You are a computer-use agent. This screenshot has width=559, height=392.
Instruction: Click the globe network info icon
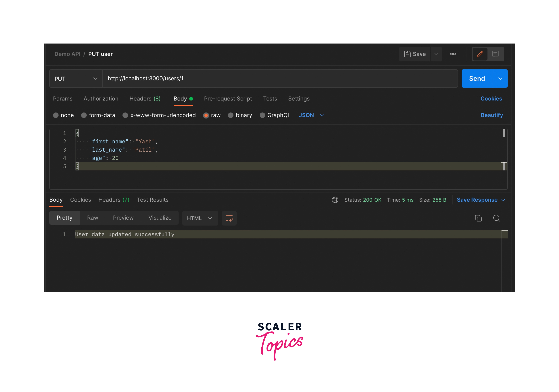click(x=335, y=200)
